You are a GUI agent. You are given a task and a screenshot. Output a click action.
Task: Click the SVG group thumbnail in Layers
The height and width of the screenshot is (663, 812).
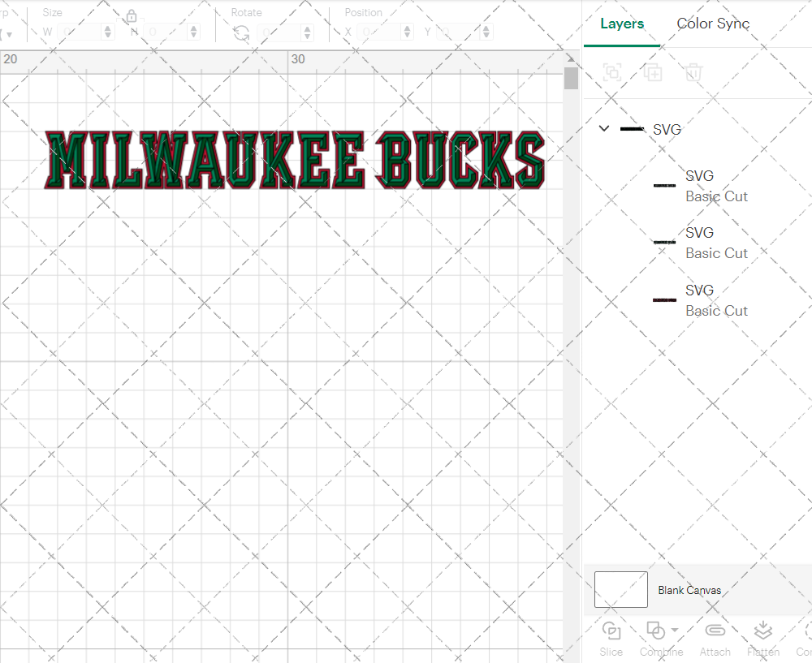[x=633, y=129]
